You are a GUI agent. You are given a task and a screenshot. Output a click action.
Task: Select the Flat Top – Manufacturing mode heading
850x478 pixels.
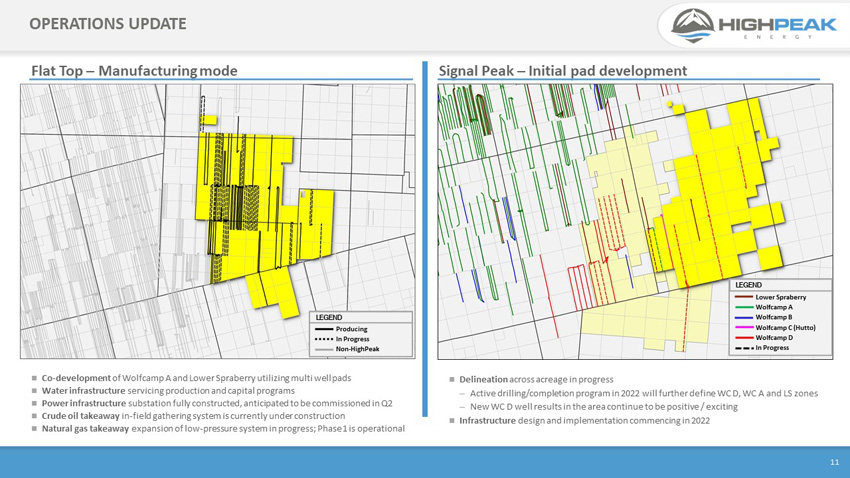pyautogui.click(x=134, y=71)
